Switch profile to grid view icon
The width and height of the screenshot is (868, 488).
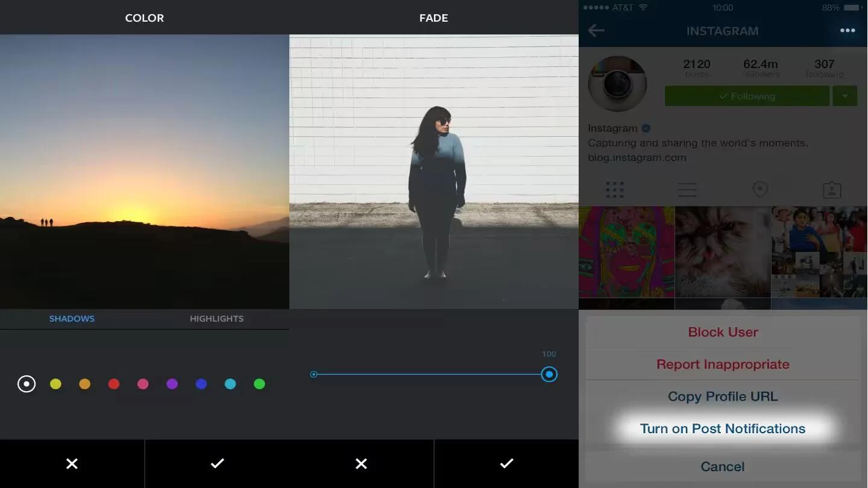point(615,190)
